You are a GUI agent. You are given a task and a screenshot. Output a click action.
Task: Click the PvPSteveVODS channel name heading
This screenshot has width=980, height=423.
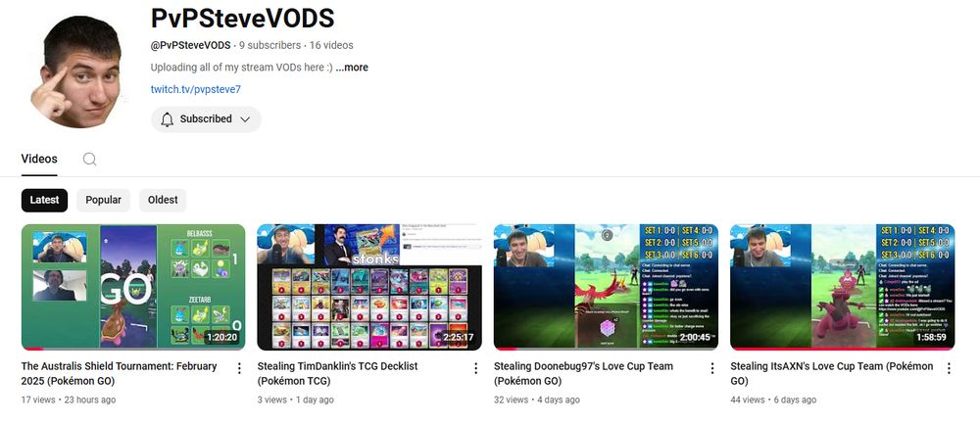click(242, 19)
